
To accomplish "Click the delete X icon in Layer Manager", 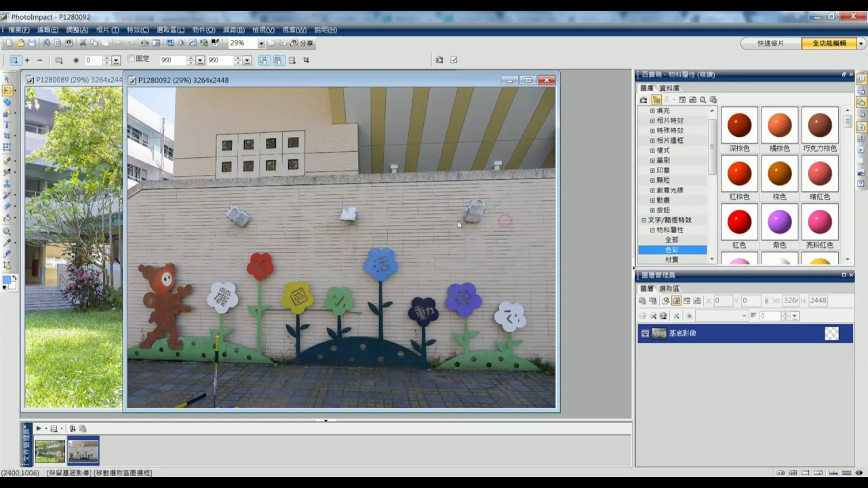I will pyautogui.click(x=677, y=316).
